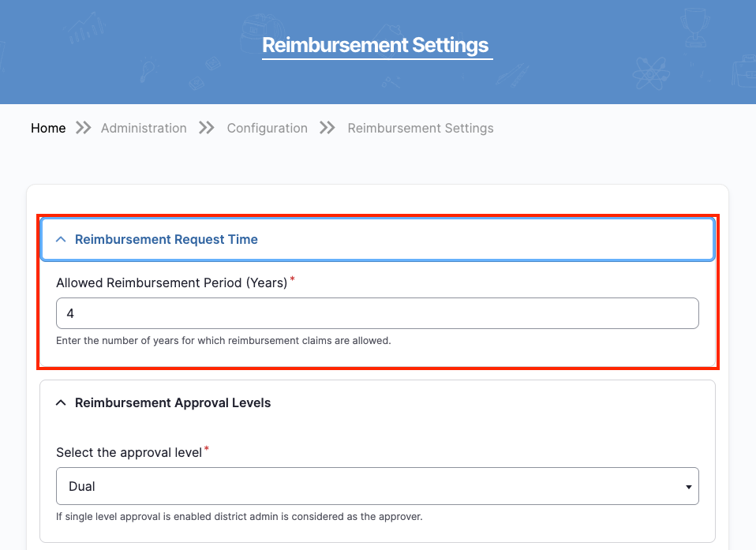Toggle the Reimbursement Approval Levels section header
Image resolution: width=756 pixels, height=550 pixels.
click(377, 402)
